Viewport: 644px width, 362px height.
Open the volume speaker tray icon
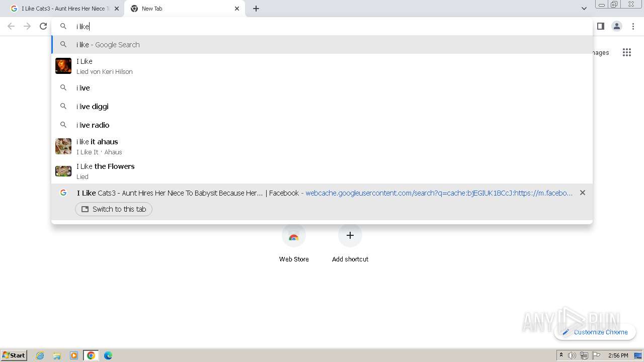572,355
